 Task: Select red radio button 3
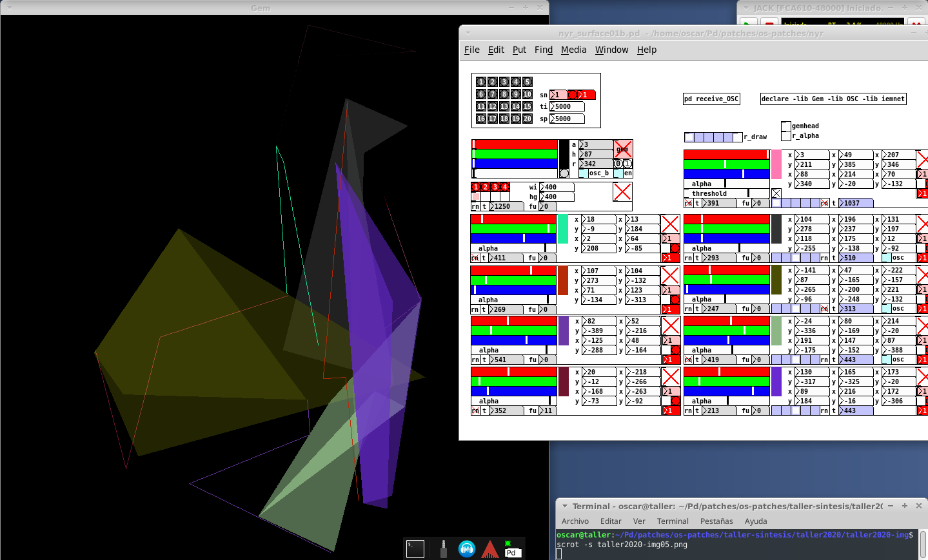pos(495,188)
